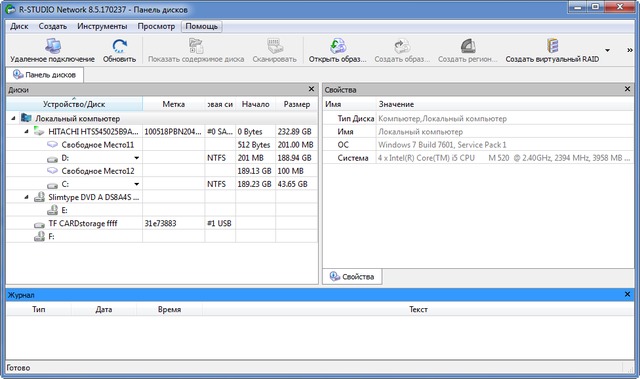
Task: Open the dropdown arrow next to D:
Action: point(137,158)
